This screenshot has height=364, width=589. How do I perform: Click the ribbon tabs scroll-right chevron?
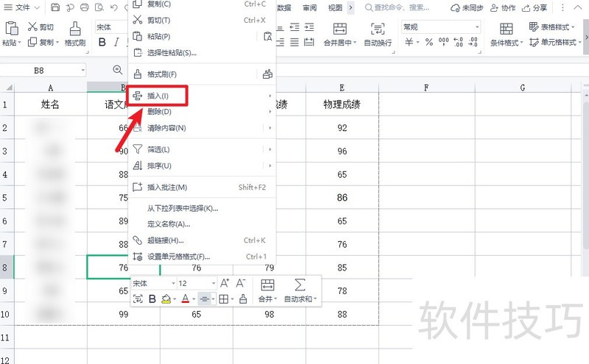pyautogui.click(x=350, y=7)
